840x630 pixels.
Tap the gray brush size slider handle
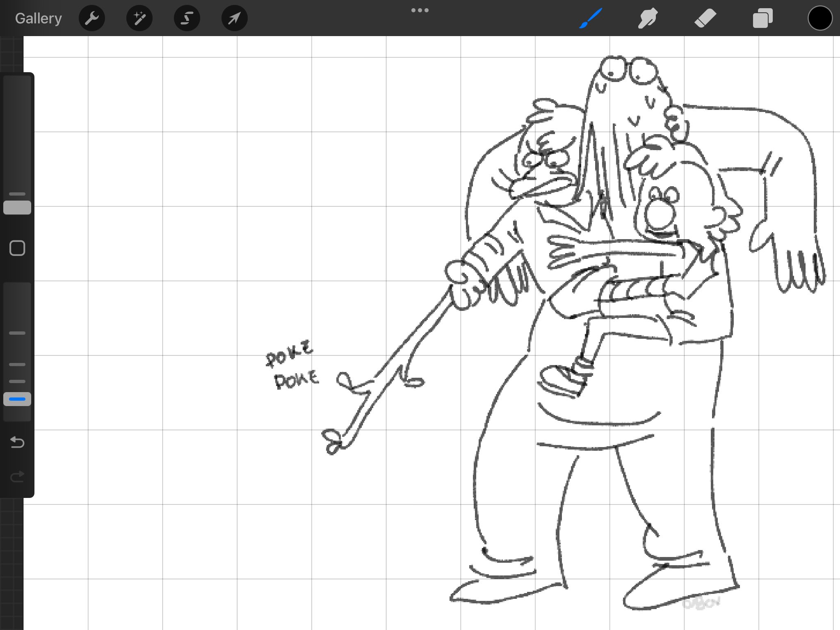coord(17,208)
